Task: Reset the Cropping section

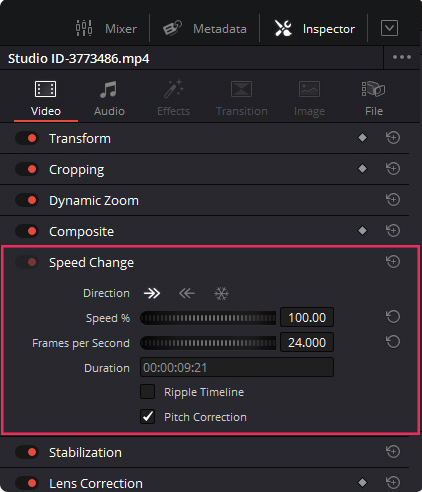Action: pos(393,168)
